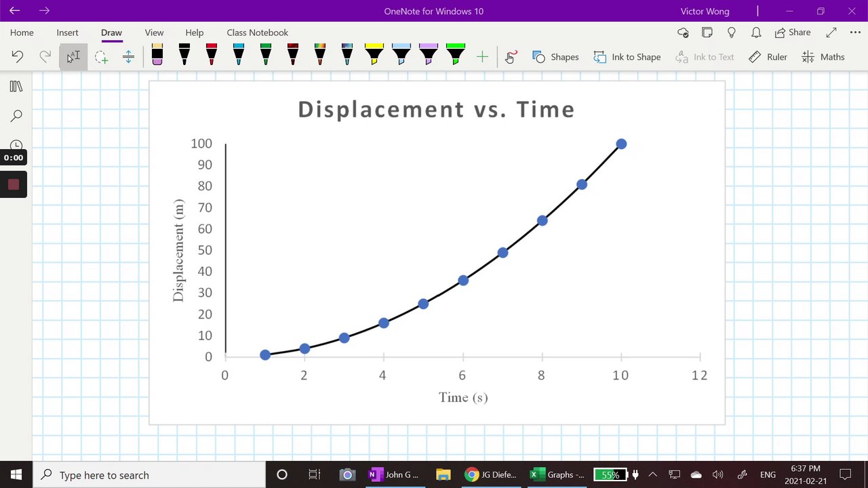Viewport: 868px width, 488px height.
Task: Toggle the Ruler
Action: tap(768, 57)
